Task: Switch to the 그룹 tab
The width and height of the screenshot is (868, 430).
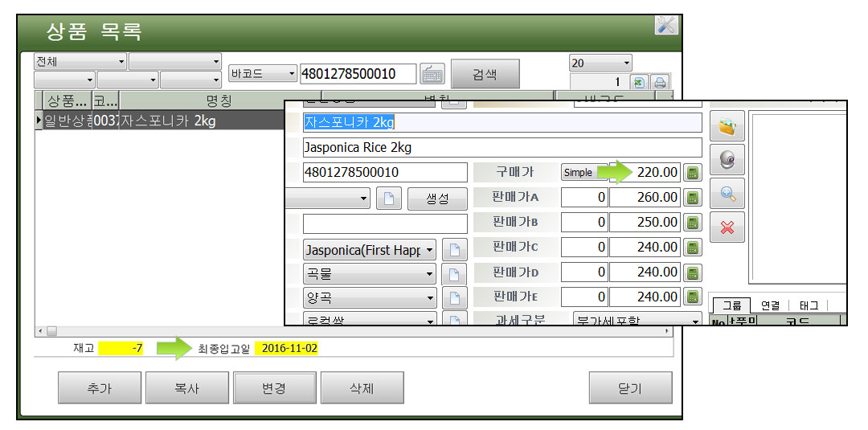Action: pyautogui.click(x=732, y=305)
